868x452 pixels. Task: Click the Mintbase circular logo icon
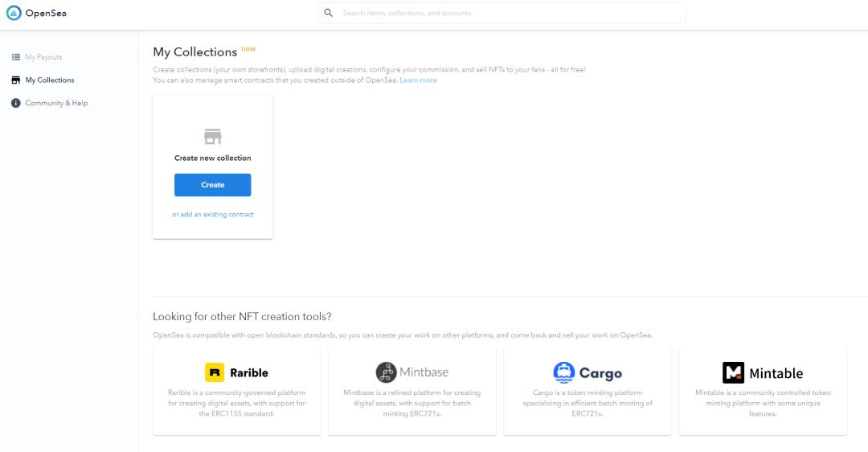(387, 372)
